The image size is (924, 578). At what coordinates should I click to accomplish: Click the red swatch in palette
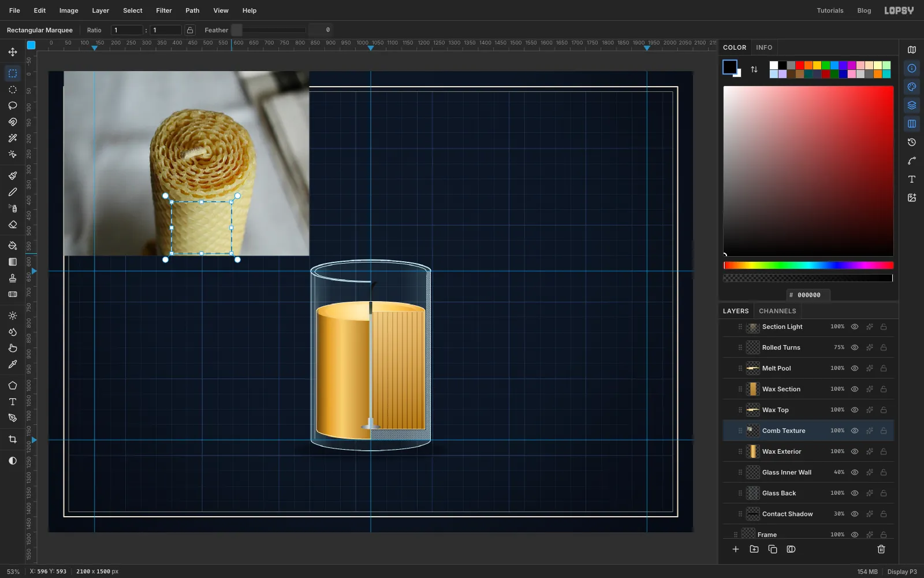tap(800, 65)
